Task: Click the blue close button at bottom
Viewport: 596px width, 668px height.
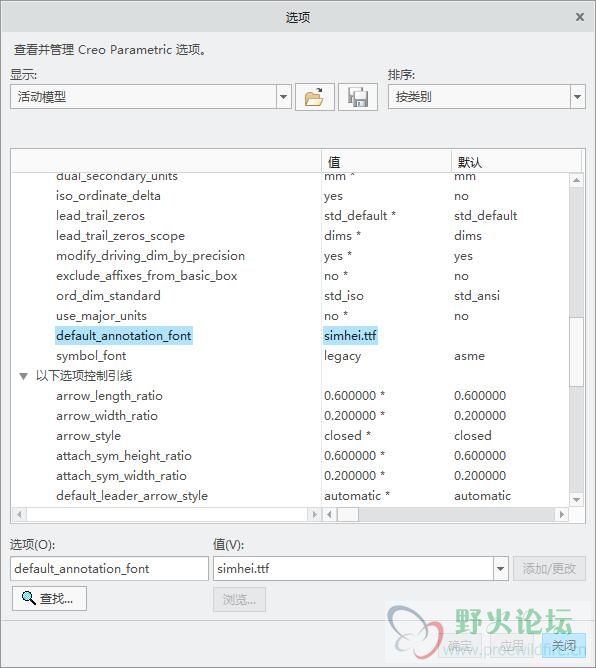Action: coord(564,645)
